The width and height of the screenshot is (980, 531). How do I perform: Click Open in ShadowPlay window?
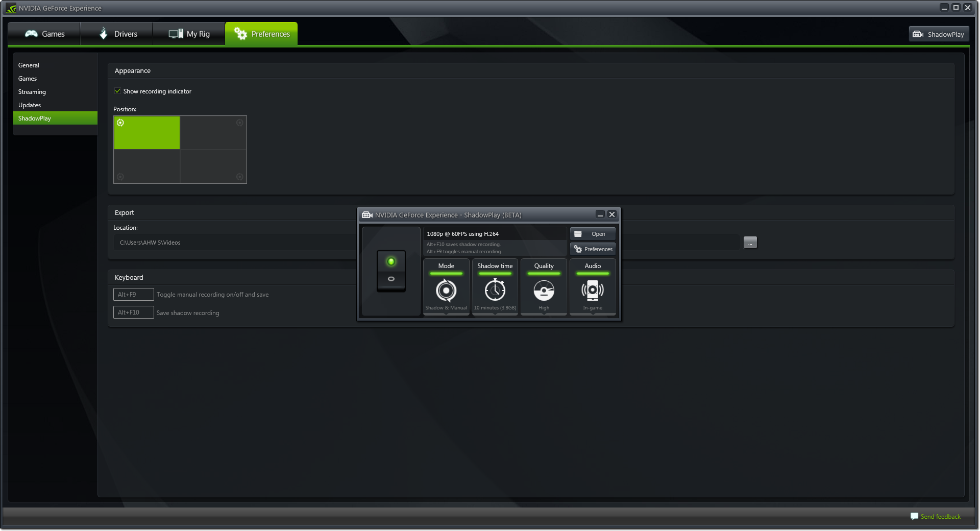click(593, 234)
